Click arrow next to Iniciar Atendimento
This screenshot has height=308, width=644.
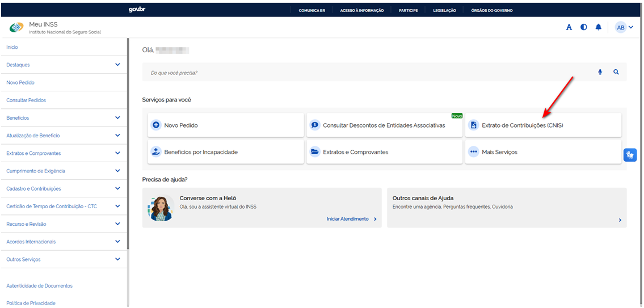click(x=375, y=220)
